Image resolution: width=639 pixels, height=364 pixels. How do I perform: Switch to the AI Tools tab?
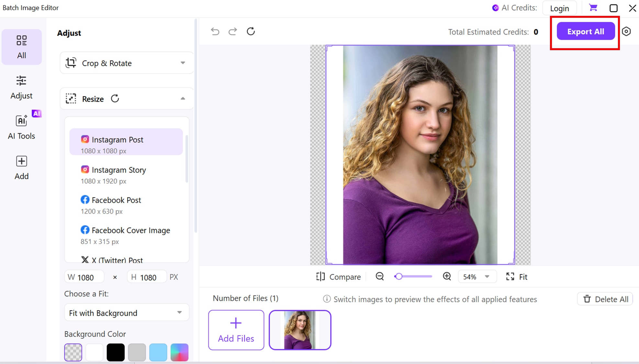21,127
